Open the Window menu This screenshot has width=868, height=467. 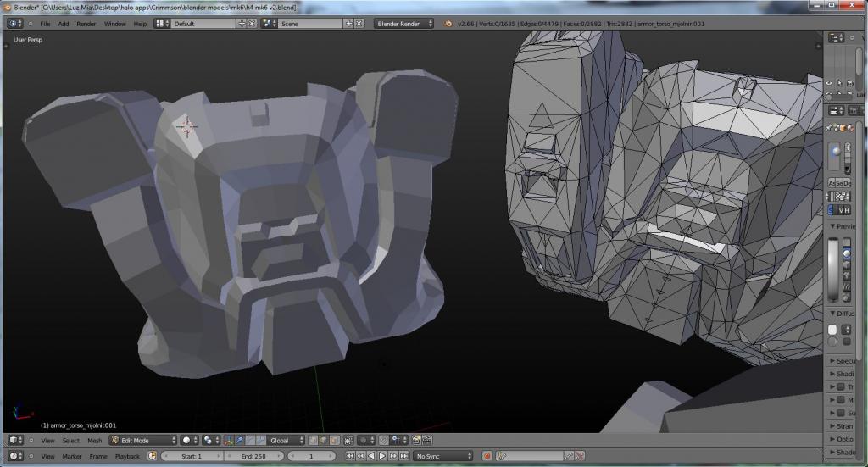[x=114, y=24]
